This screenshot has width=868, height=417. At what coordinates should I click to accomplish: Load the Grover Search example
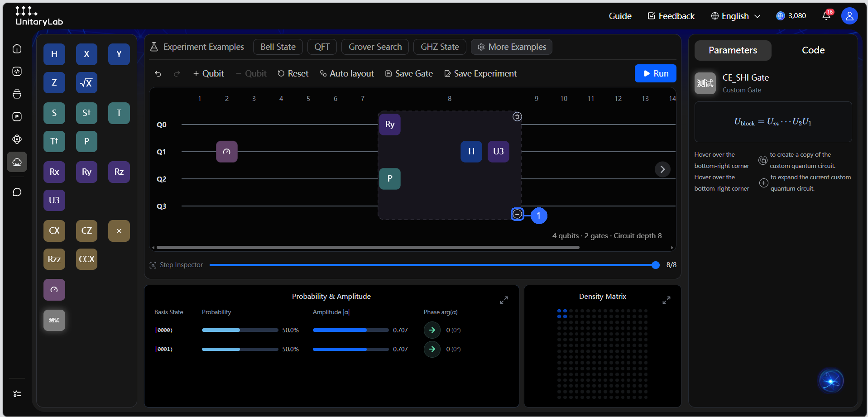pos(375,47)
